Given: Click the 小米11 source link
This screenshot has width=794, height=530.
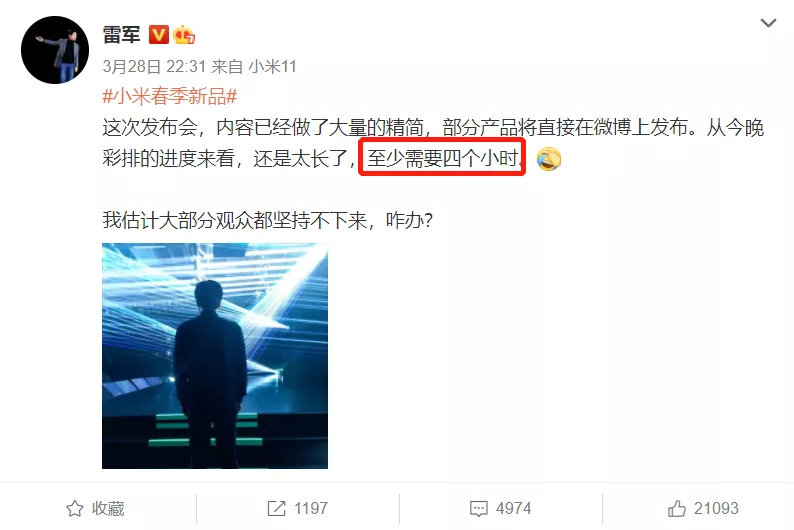Looking at the screenshot, I should 272,66.
